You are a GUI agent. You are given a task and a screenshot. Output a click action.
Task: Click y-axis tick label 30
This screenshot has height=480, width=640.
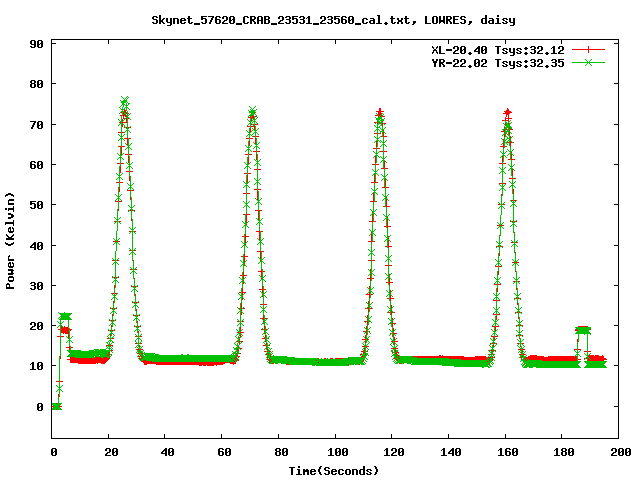click(36, 286)
